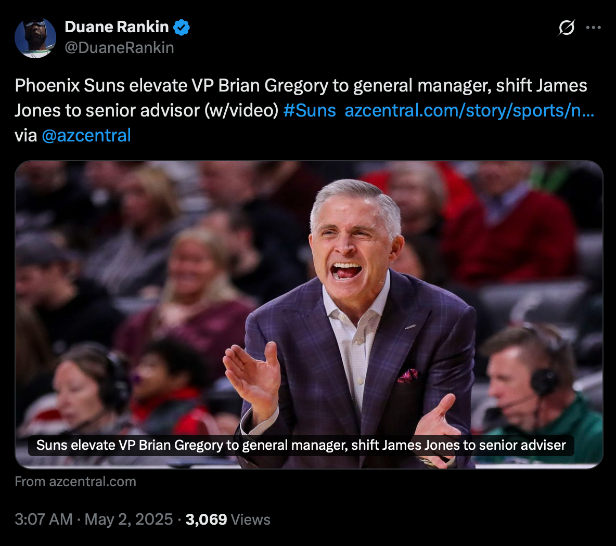View the 3,069 view count
This screenshot has width=616, height=546.
pos(206,520)
